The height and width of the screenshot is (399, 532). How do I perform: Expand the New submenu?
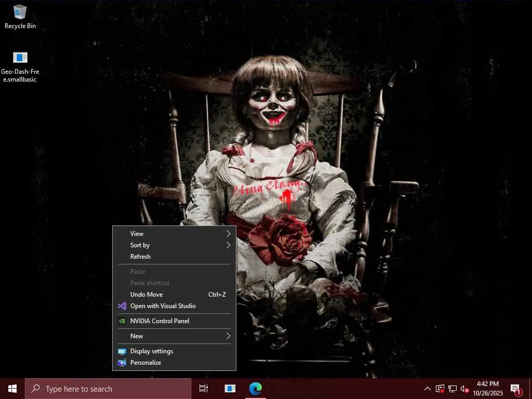[x=175, y=336]
